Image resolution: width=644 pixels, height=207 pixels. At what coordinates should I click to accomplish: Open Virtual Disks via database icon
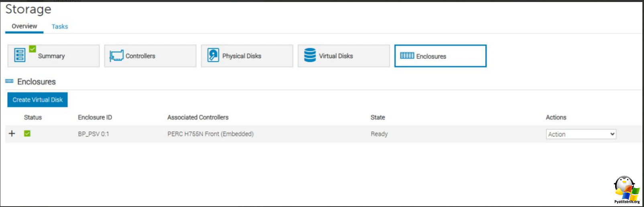[x=310, y=55]
